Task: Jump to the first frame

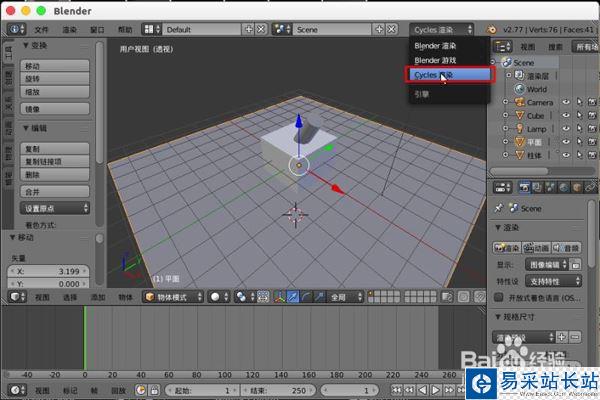Action: (396, 390)
